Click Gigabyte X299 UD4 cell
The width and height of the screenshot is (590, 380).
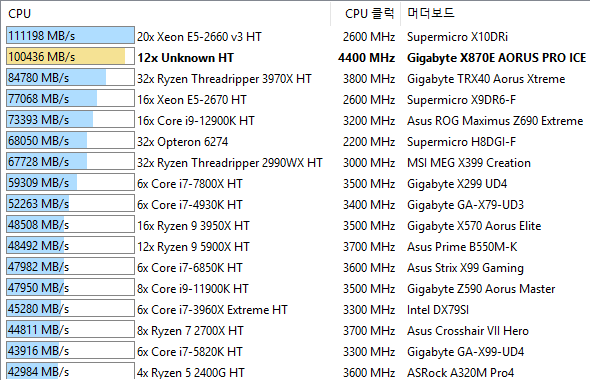[x=457, y=184]
